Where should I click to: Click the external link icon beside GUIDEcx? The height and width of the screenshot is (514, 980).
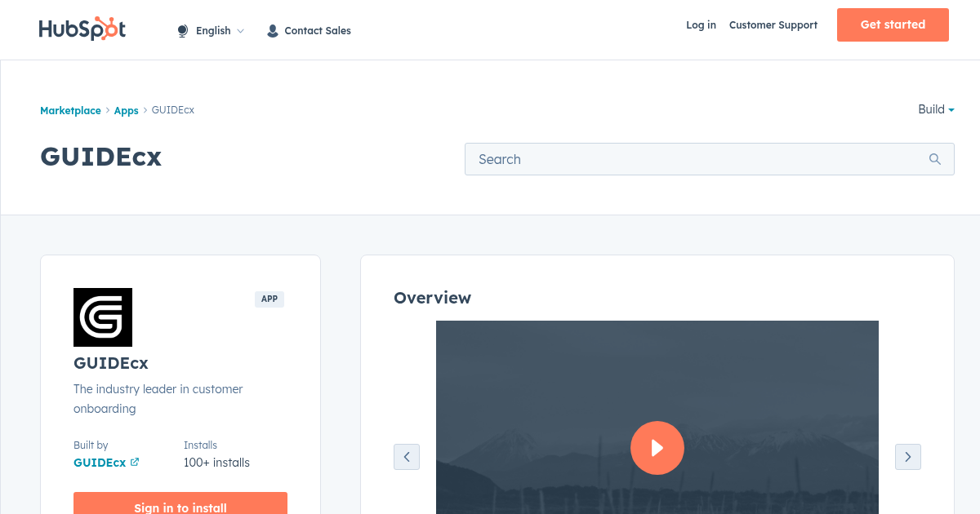[x=135, y=462]
